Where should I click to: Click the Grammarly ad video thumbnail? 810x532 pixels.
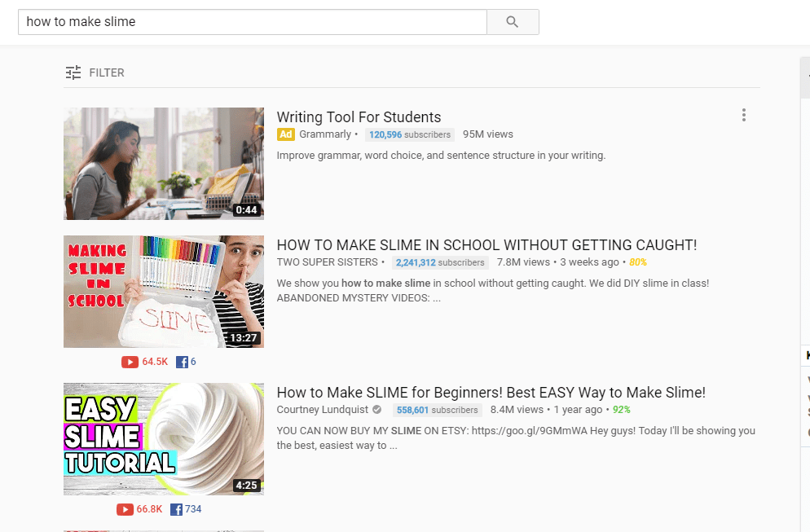point(164,164)
